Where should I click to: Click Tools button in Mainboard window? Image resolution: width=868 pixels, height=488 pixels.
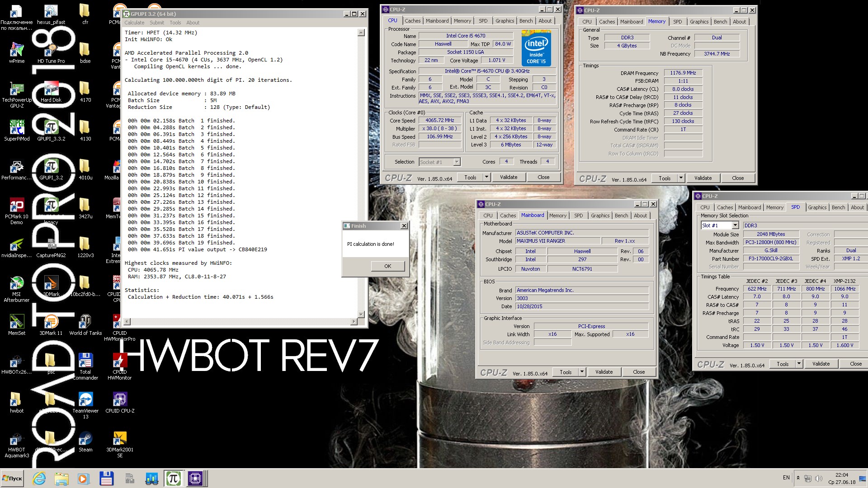[566, 372]
